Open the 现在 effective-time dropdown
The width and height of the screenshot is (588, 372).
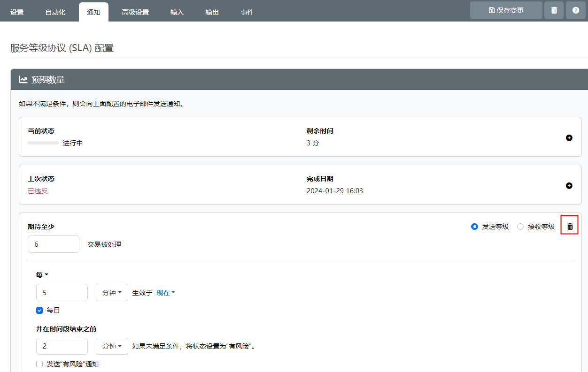(166, 293)
